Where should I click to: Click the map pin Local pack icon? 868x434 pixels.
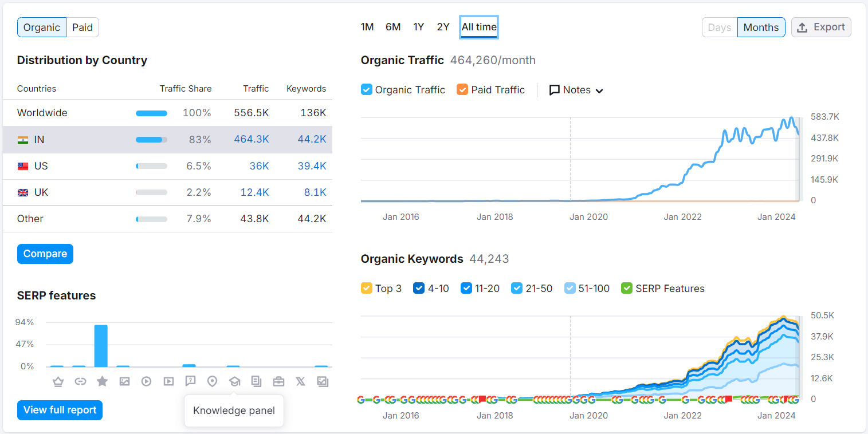point(212,381)
